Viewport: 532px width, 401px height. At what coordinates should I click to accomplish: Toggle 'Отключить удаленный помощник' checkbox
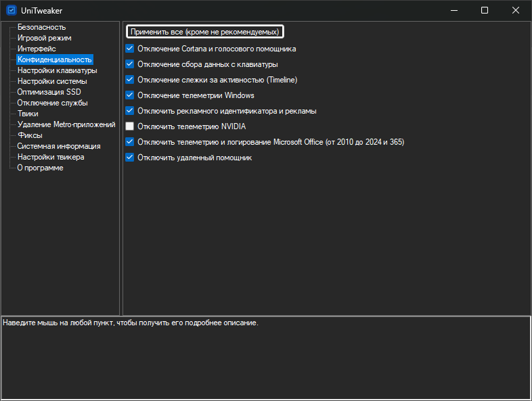(130, 158)
